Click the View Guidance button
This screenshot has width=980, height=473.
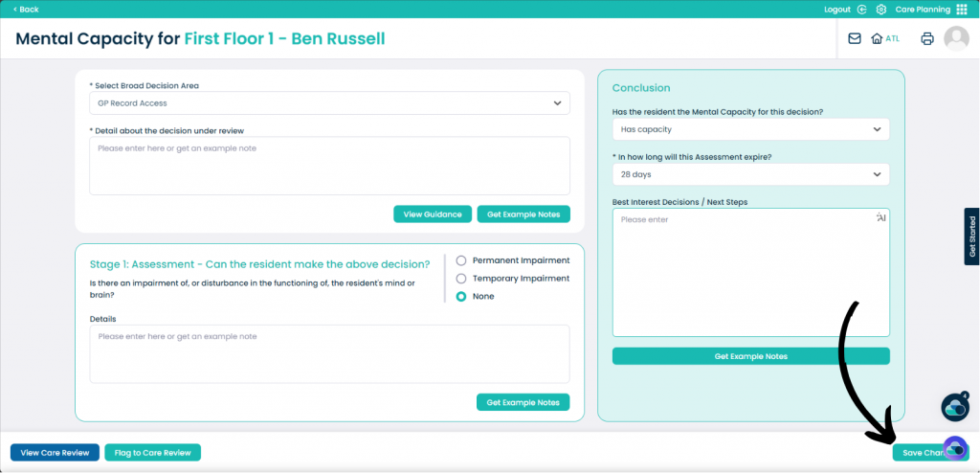pyautogui.click(x=433, y=214)
